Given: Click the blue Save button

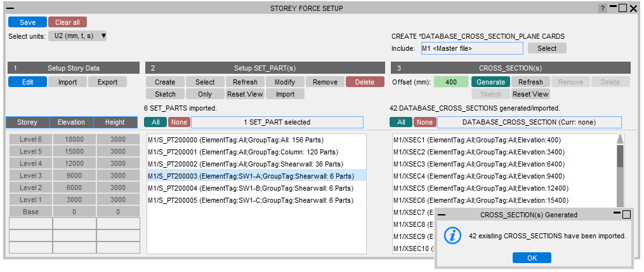Looking at the screenshot, I should 27,22.
